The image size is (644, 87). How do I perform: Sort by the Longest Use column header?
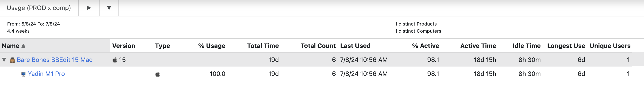[566, 46]
